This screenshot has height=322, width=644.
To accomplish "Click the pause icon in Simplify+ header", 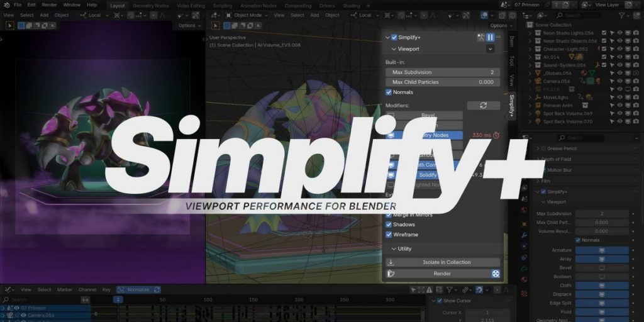I will tap(490, 37).
